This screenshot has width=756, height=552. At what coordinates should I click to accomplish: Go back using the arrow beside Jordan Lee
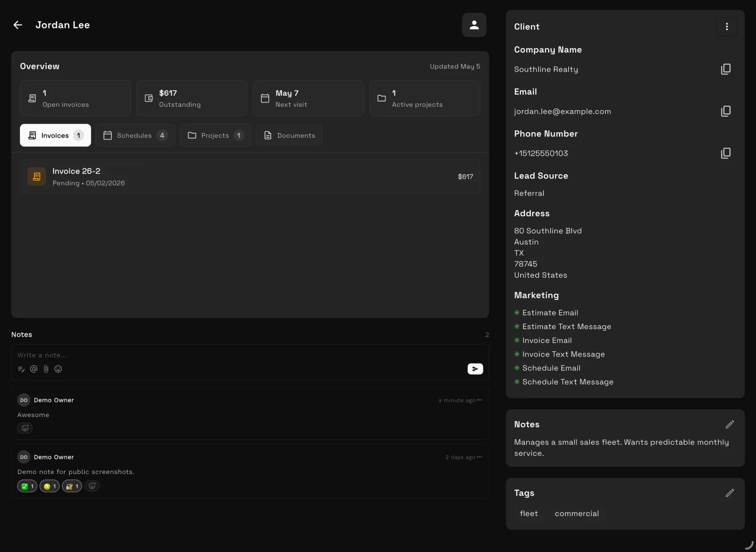[18, 25]
